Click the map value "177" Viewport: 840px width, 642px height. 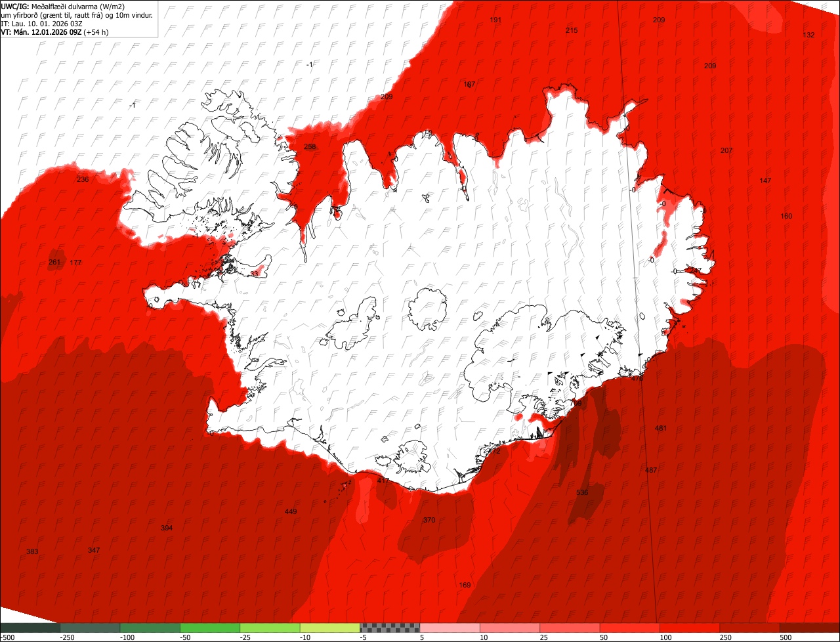[75, 263]
